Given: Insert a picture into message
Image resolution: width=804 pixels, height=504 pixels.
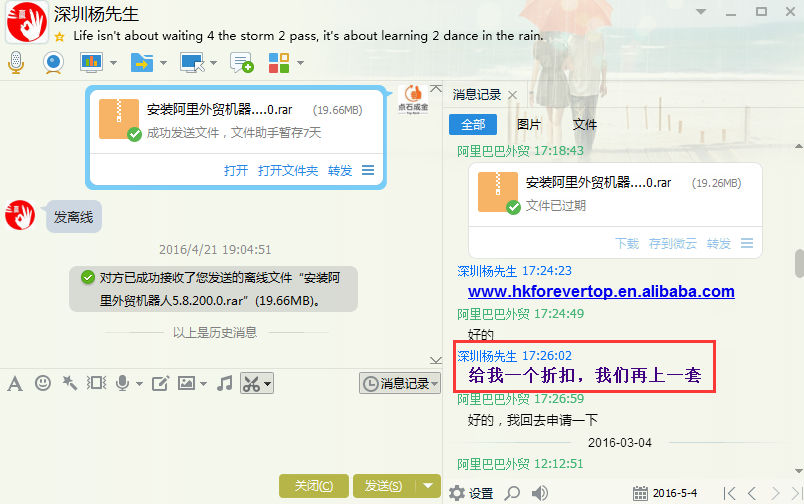Looking at the screenshot, I should pyautogui.click(x=186, y=383).
